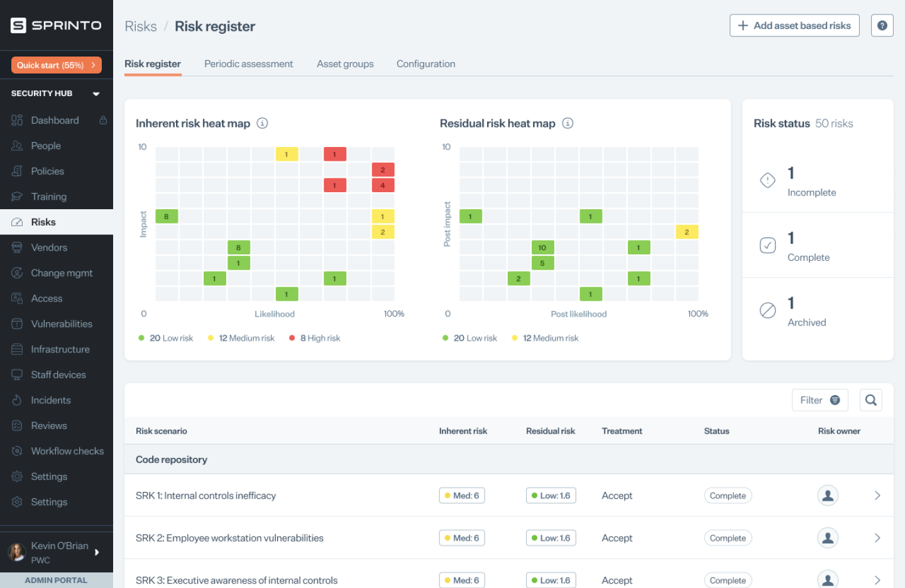Expand SRK 1 row chevron
Viewport: 905px width, 588px height.
click(x=877, y=496)
